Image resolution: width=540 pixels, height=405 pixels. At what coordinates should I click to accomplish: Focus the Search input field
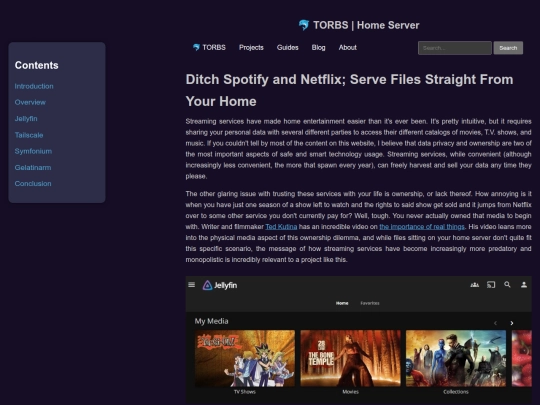pos(455,48)
